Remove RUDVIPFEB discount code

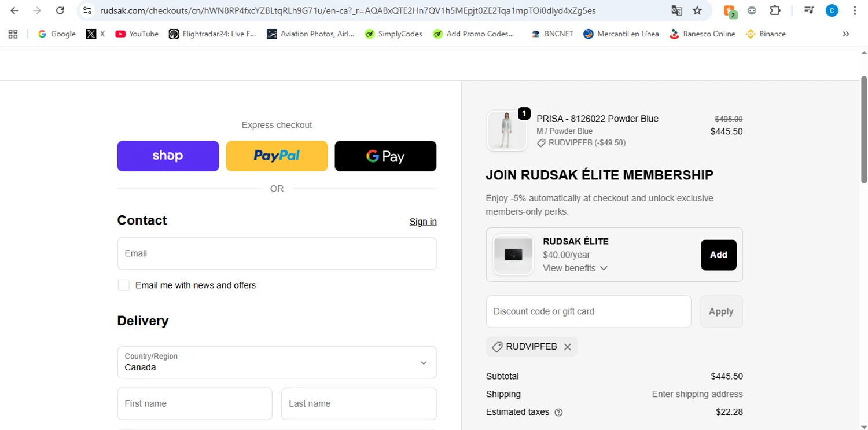(x=567, y=347)
